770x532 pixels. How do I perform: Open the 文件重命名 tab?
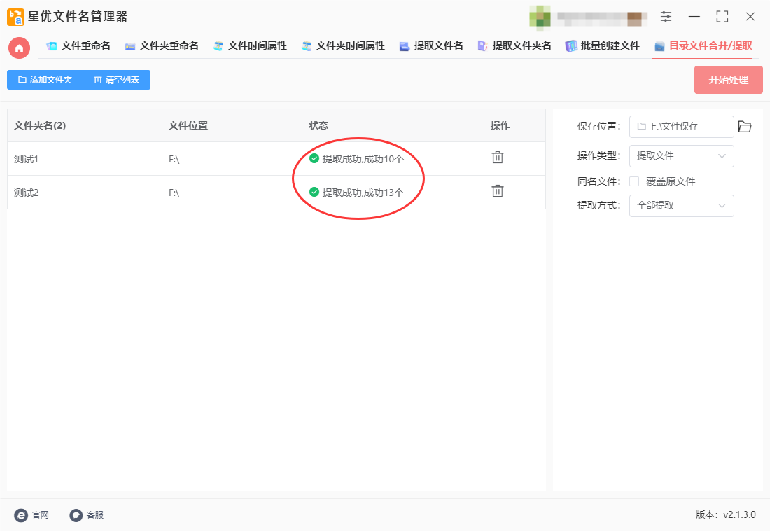tap(78, 46)
